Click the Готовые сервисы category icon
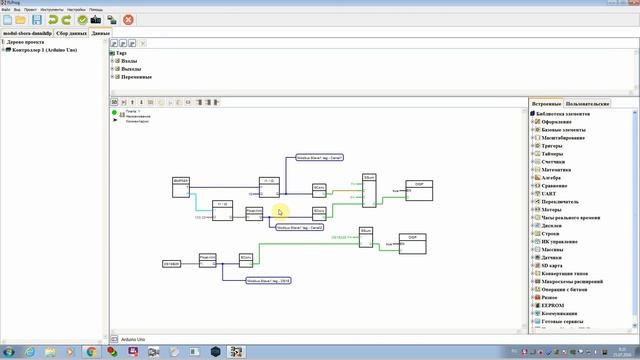Image resolution: width=640 pixels, height=360 pixels. tap(538, 322)
